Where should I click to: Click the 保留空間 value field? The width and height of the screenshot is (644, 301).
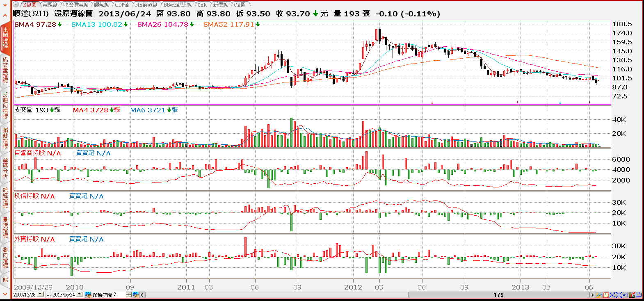coord(119,294)
